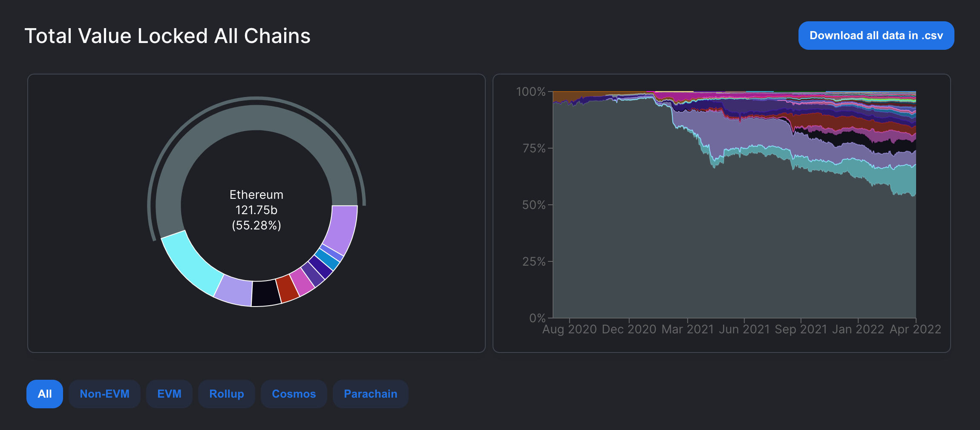The width and height of the screenshot is (980, 430).
Task: Filter by Cosmos chains
Action: pyautogui.click(x=294, y=394)
